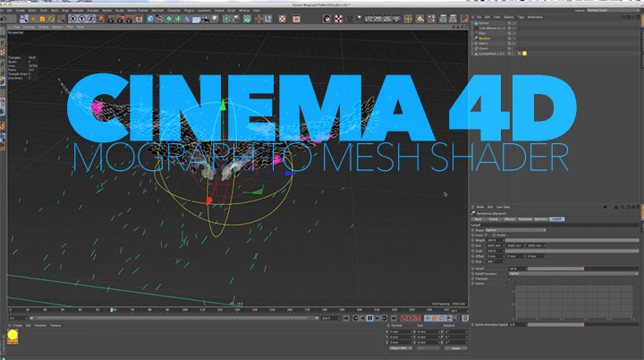
Task: Switch to the Falloff tab
Action: tap(556, 219)
